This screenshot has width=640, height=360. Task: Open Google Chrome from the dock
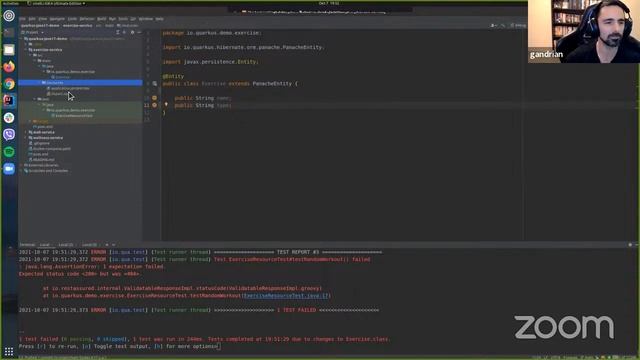coord(9,84)
